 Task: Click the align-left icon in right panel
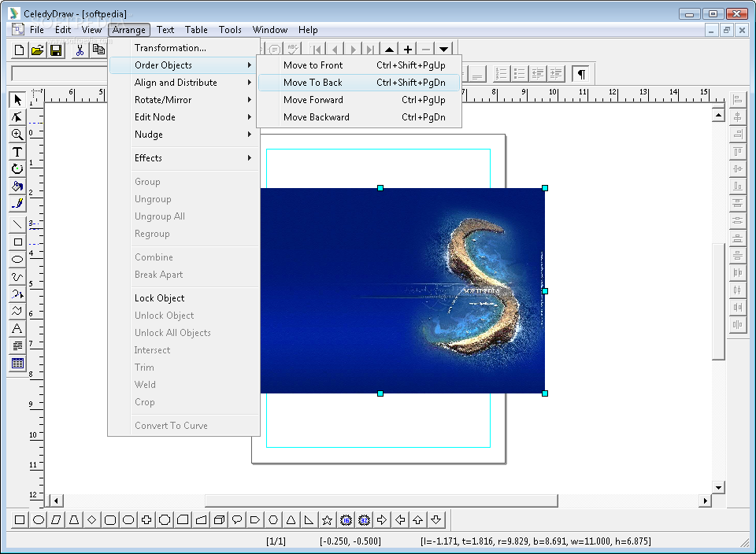(x=737, y=100)
